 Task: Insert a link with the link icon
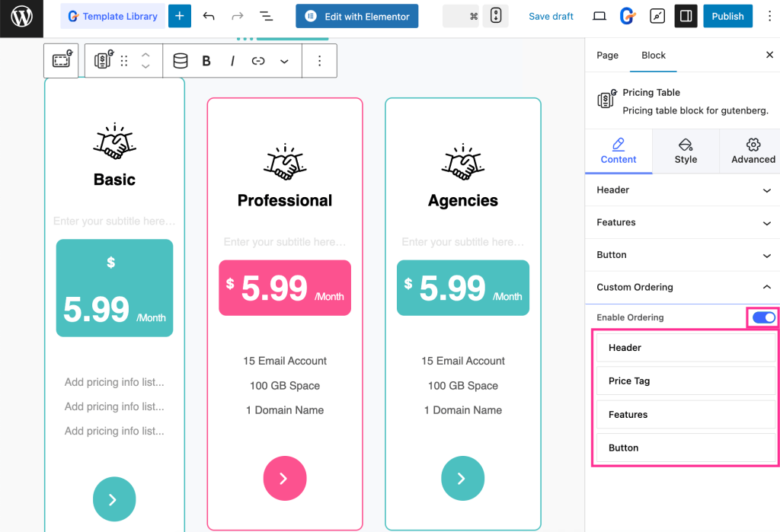(258, 61)
